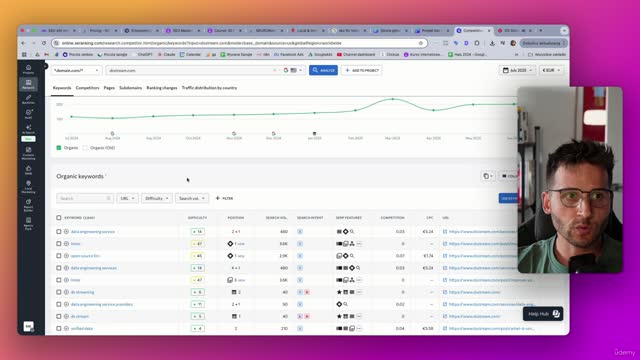Switch to the Pages tab
This screenshot has width=640, height=360.
tap(109, 88)
